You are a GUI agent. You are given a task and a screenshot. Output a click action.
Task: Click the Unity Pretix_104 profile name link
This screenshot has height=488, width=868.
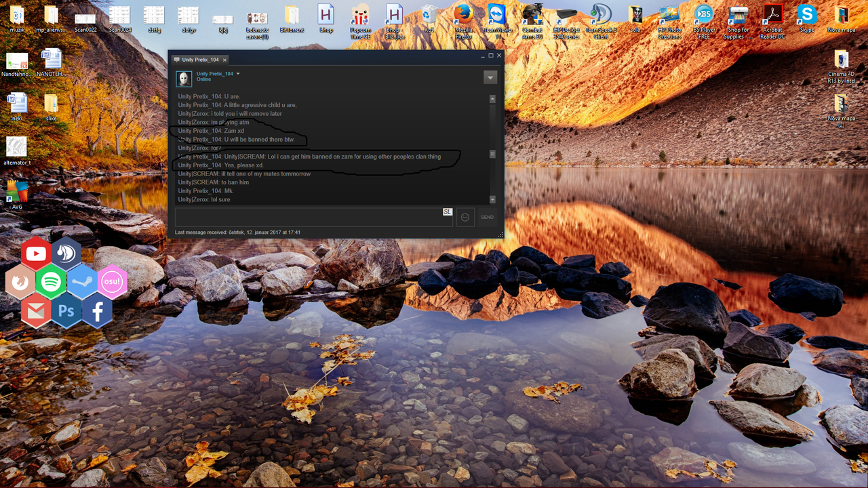[214, 74]
